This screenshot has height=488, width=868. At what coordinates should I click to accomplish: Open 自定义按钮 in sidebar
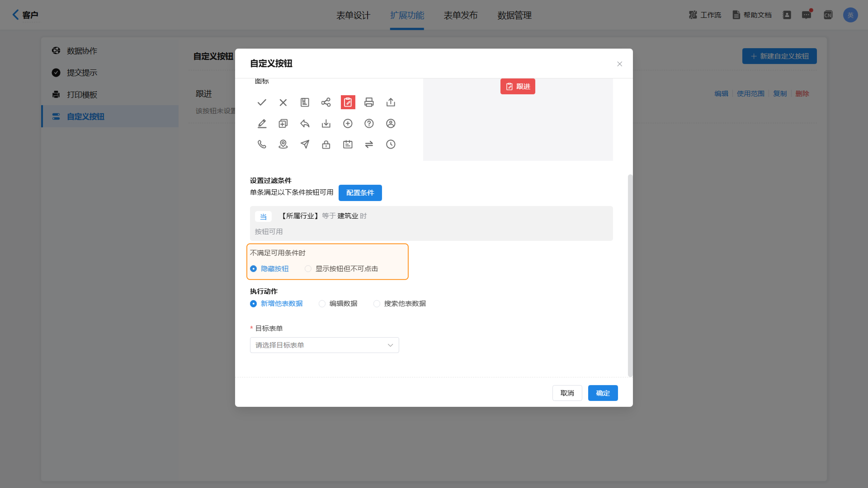(110, 116)
